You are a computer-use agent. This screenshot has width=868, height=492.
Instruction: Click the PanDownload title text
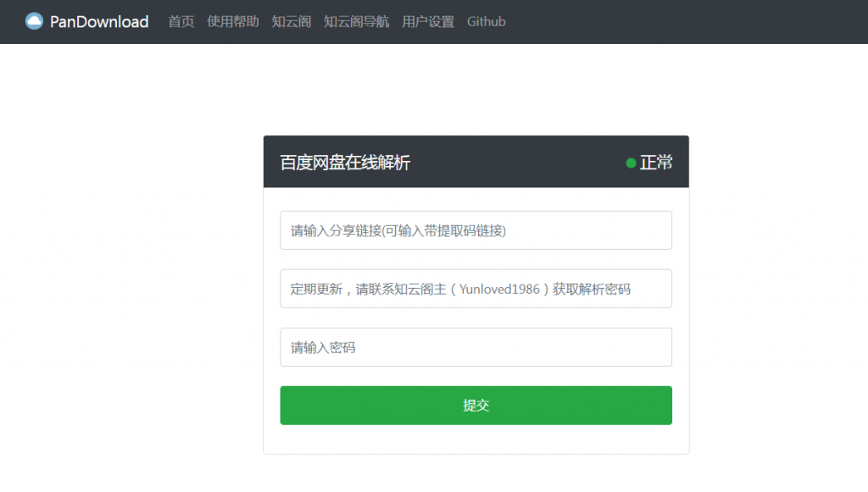coord(99,21)
